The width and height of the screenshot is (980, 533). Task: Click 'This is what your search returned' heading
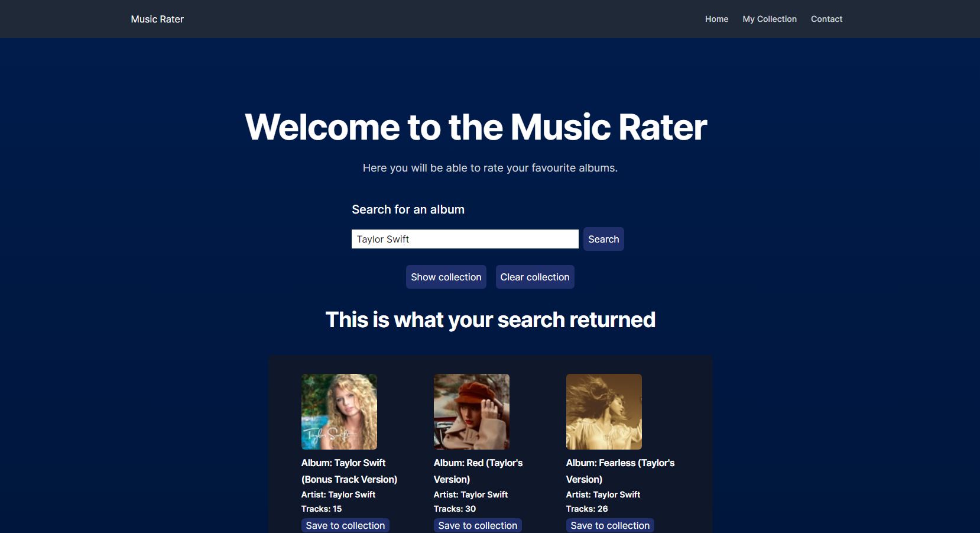pos(490,319)
